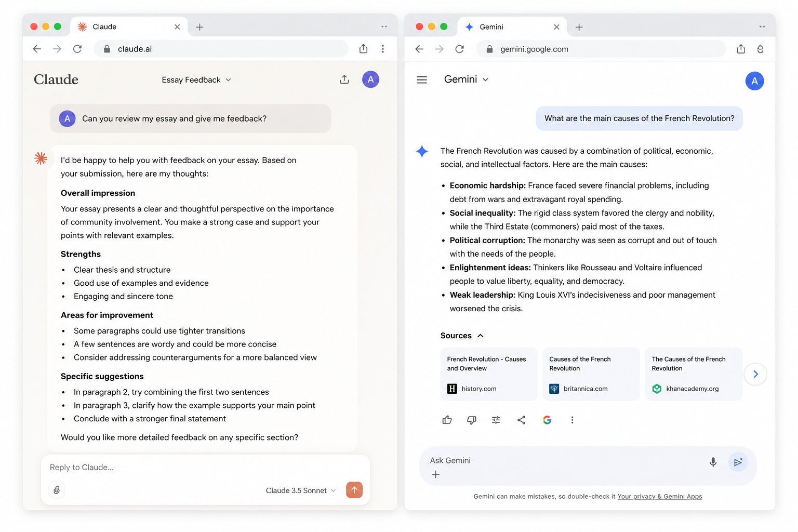Reload the gemini.google.com page
The width and height of the screenshot is (798, 532).
click(x=460, y=49)
